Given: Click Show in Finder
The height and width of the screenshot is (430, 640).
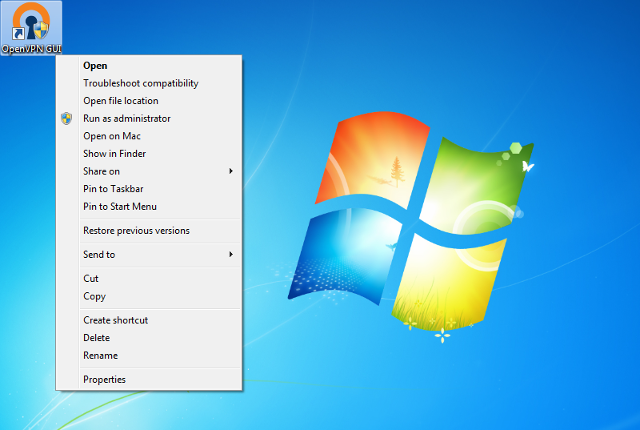Looking at the screenshot, I should pyautogui.click(x=149, y=153).
